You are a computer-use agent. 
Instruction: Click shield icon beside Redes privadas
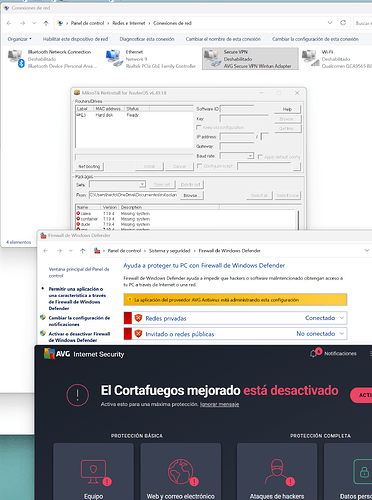pos(138,318)
